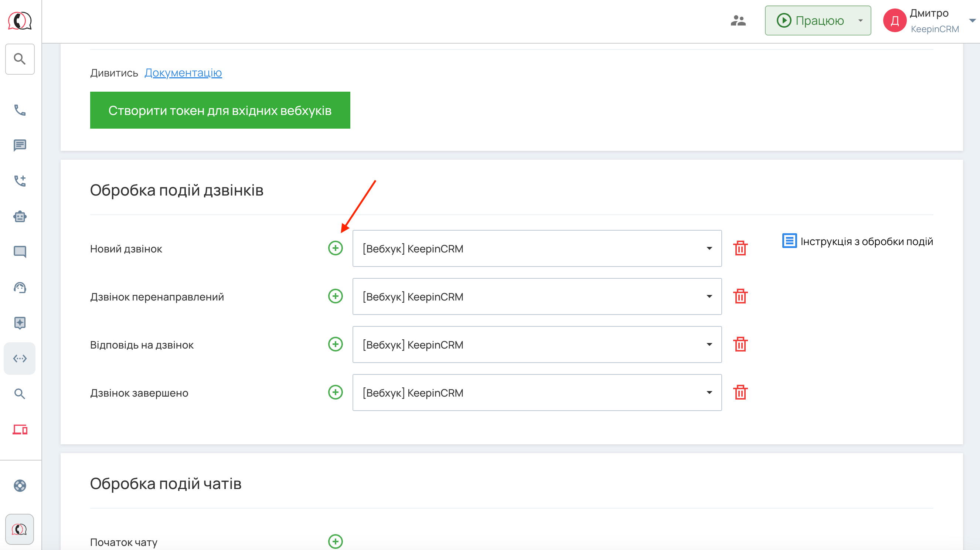
Task: Expand the Новий дзвінок webhook dropdown
Action: (x=537, y=248)
